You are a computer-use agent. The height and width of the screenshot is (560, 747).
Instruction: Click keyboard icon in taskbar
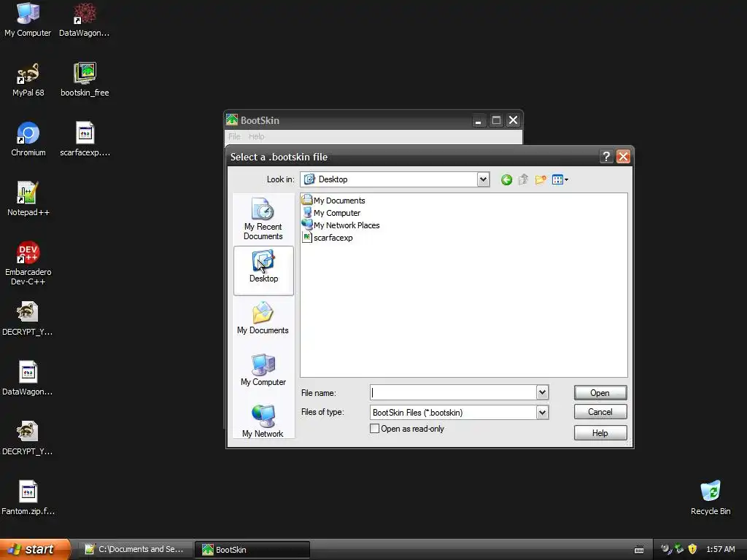[x=639, y=550]
